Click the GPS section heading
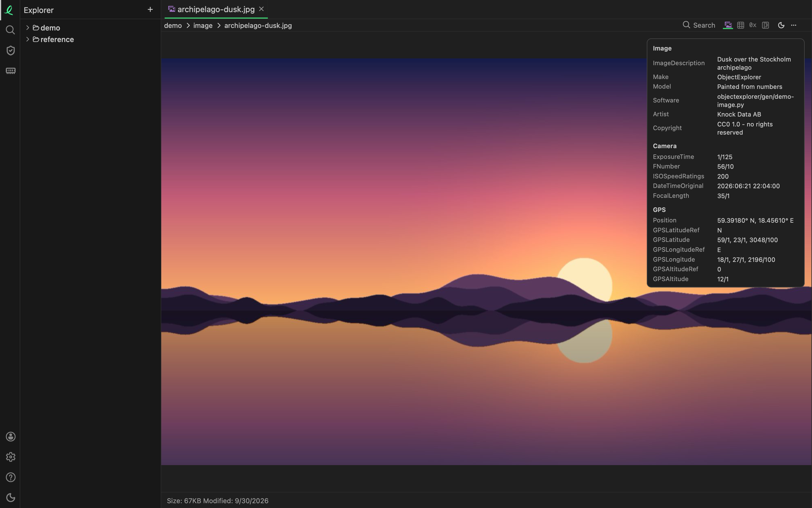812x508 pixels. (x=659, y=210)
